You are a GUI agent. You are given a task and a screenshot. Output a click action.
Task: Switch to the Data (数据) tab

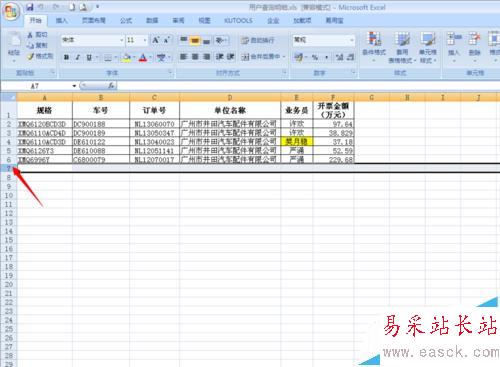pos(152,21)
